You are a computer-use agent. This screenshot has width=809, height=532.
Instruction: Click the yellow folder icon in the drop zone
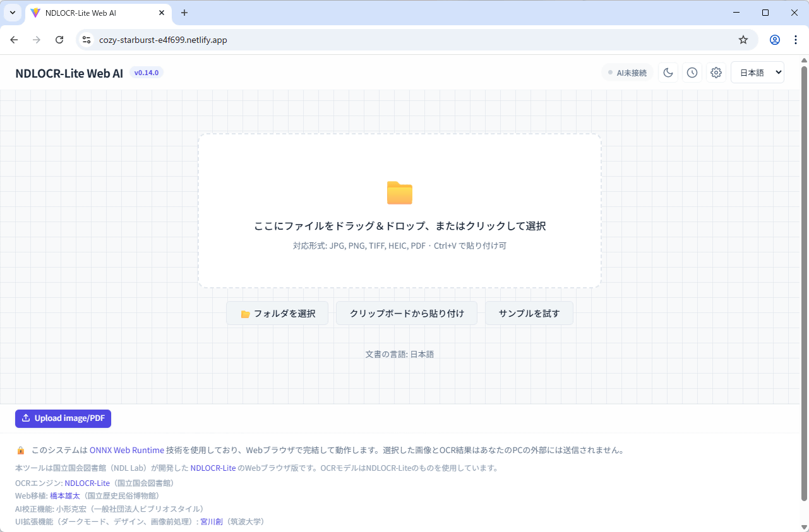(x=399, y=193)
